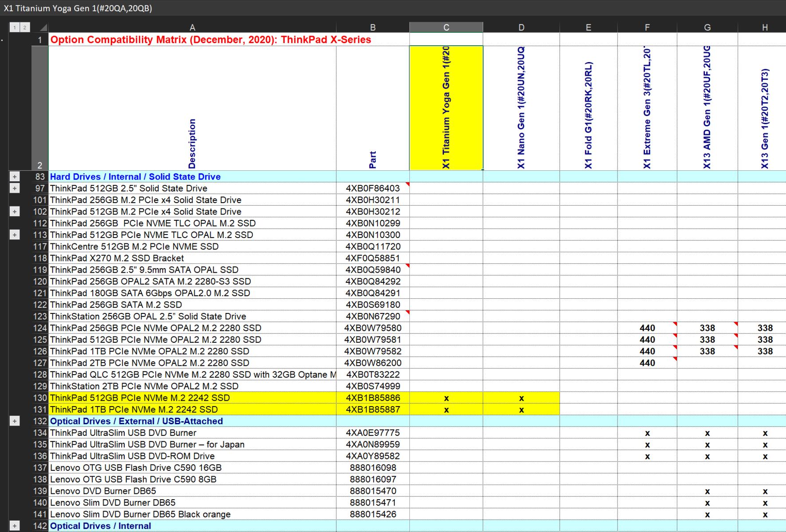Select row 130 header
786x532 pixels.
40,398
